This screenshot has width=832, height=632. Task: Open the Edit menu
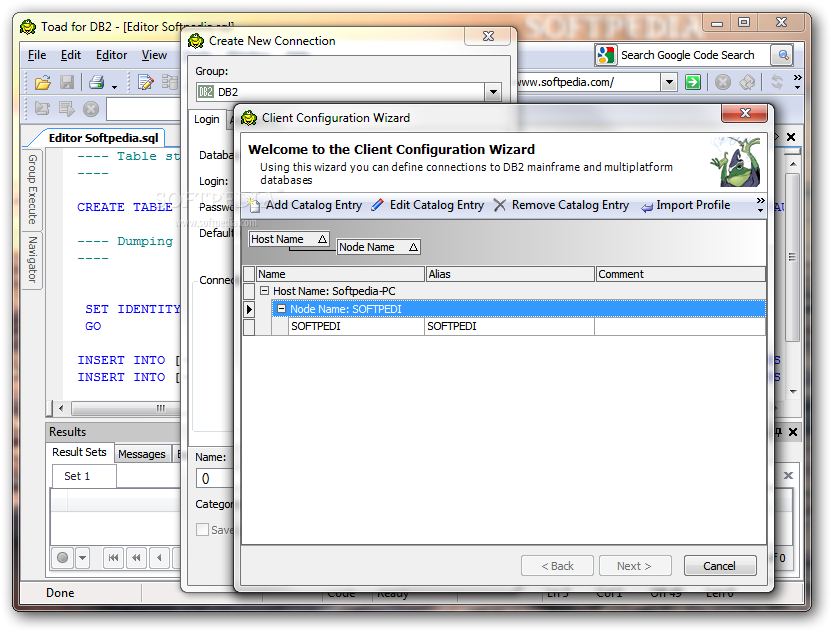tap(71, 55)
